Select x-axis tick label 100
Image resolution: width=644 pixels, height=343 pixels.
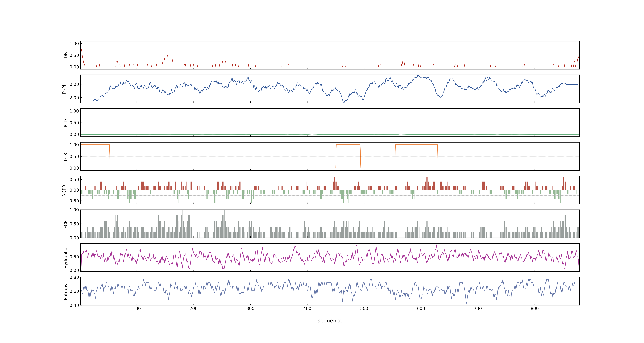click(x=137, y=309)
